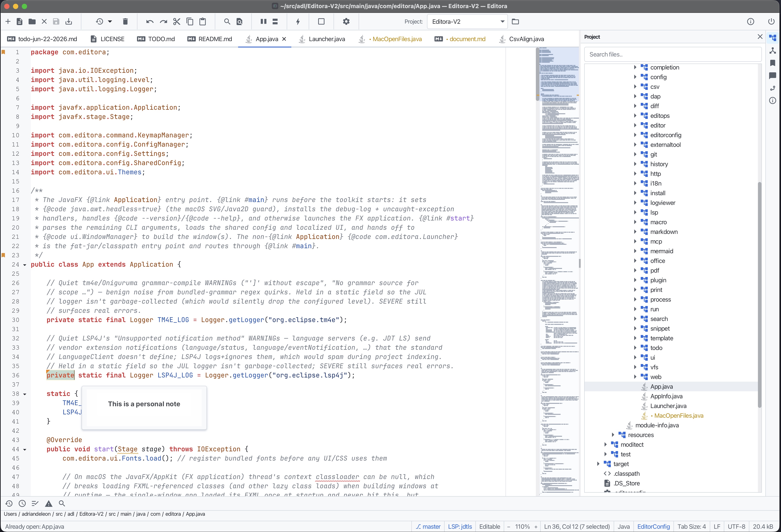The image size is (781, 532).
Task: Click the UTF-8 encoding status item
Action: (736, 527)
